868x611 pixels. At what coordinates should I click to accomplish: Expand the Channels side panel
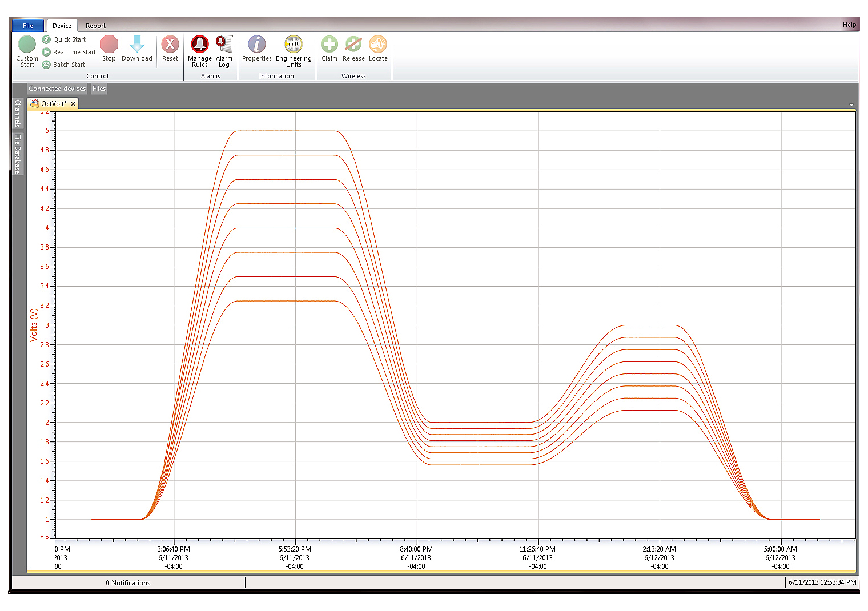18,113
